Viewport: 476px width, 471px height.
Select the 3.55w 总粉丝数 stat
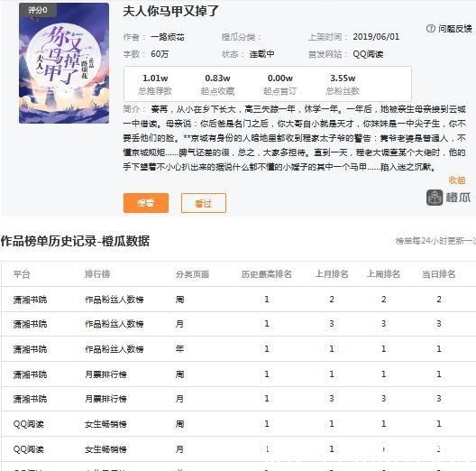point(343,84)
